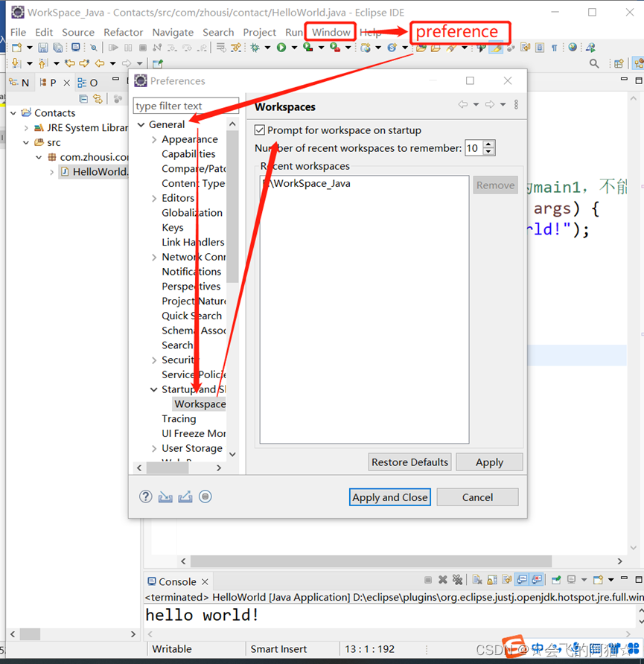The width and height of the screenshot is (644, 664).
Task: Click the Cancel button
Action: [477, 497]
